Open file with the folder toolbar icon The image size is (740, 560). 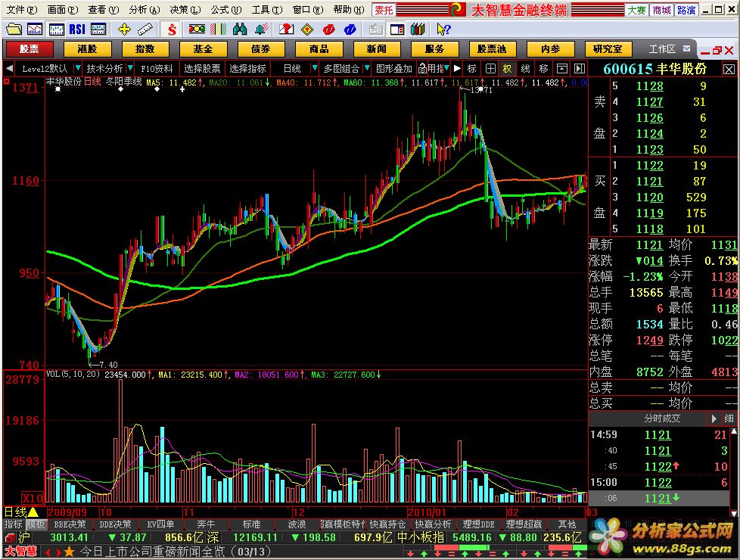click(14, 30)
